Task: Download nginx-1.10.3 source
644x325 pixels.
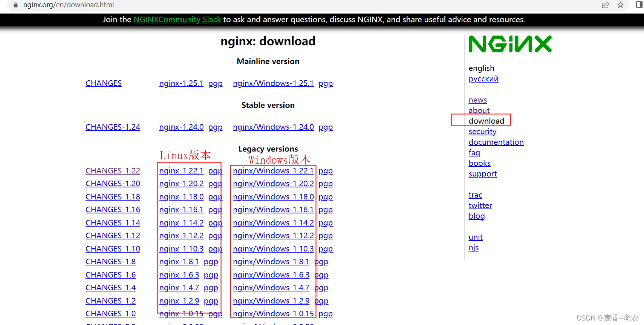Action: [x=181, y=249]
